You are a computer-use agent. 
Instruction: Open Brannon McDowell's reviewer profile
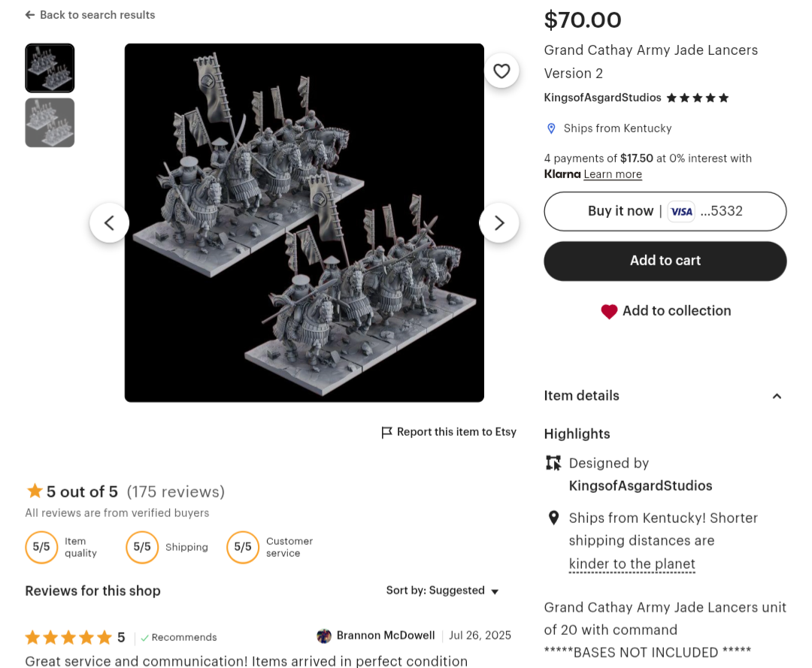click(385, 636)
